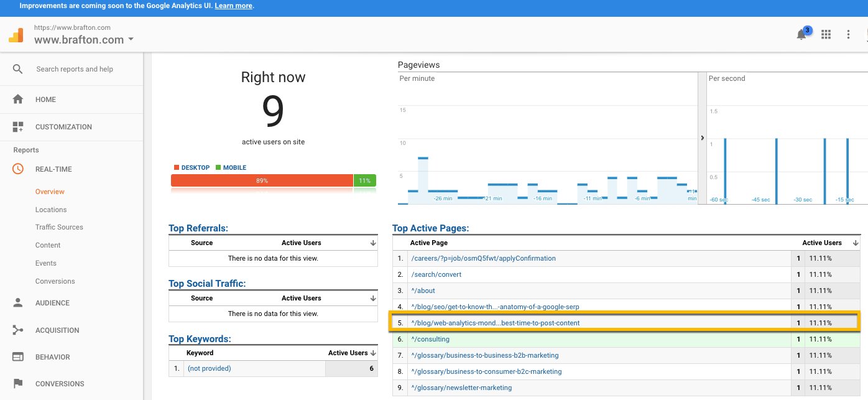868x400 pixels.
Task: Open the three-dot more options menu
Action: [x=848, y=35]
